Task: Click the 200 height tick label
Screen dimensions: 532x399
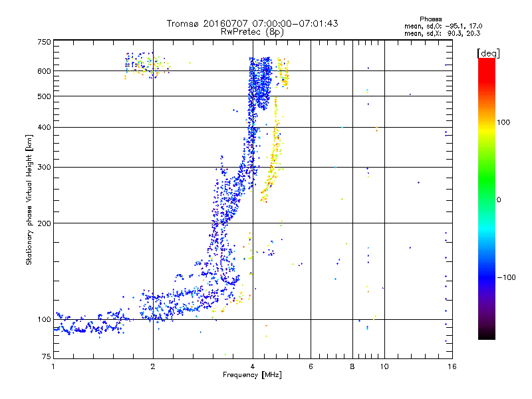Action: pyautogui.click(x=44, y=223)
